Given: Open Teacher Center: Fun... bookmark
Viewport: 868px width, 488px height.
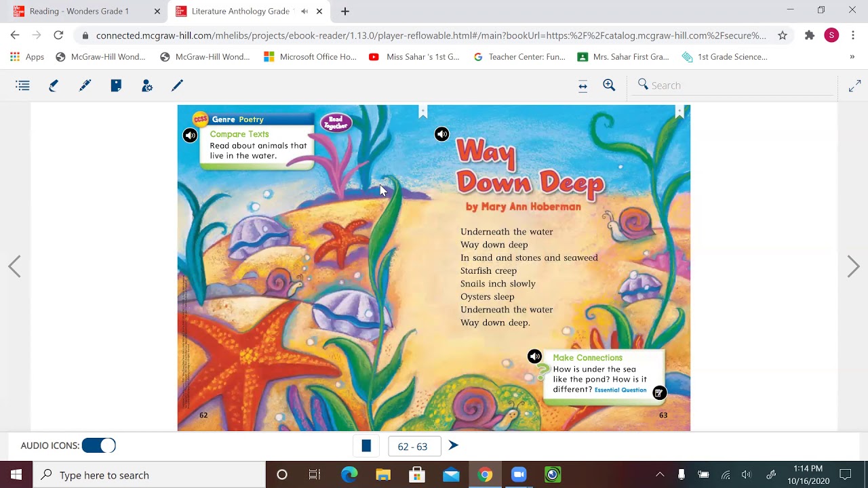Looking at the screenshot, I should click(519, 57).
